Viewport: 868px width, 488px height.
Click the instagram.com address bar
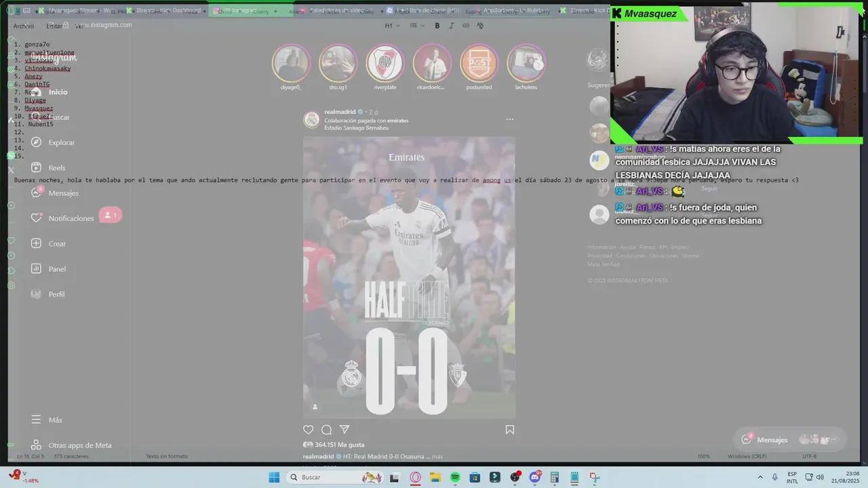[x=103, y=25]
